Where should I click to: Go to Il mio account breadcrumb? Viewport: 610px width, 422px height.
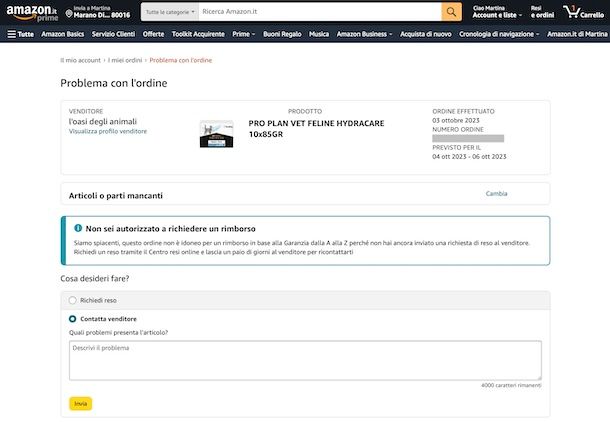pyautogui.click(x=81, y=60)
